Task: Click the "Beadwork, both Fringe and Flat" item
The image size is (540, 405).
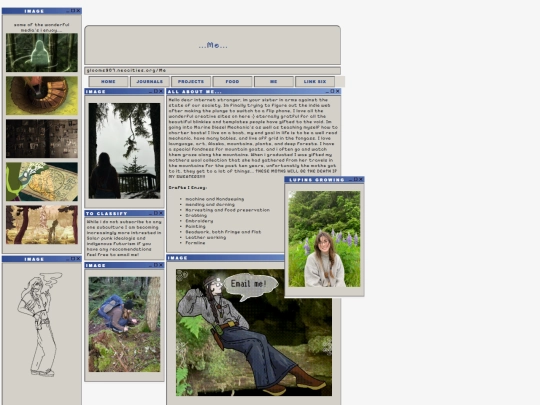Action: click(x=223, y=232)
